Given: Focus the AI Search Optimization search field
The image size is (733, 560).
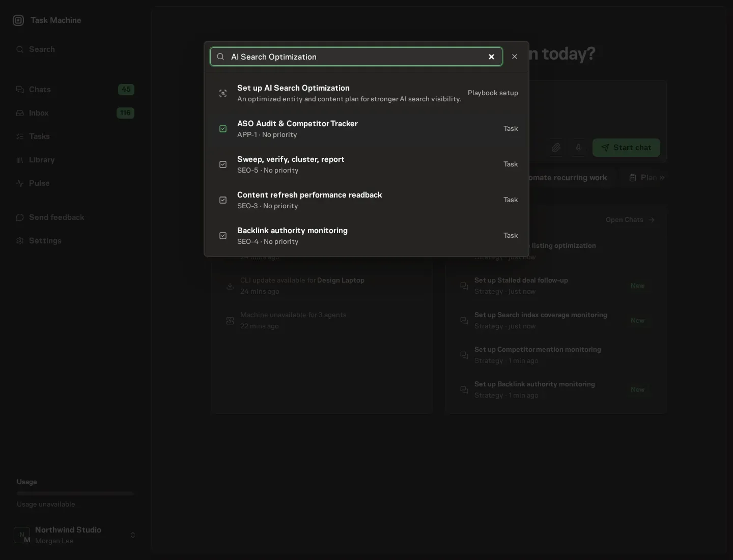Looking at the screenshot, I should tap(356, 57).
